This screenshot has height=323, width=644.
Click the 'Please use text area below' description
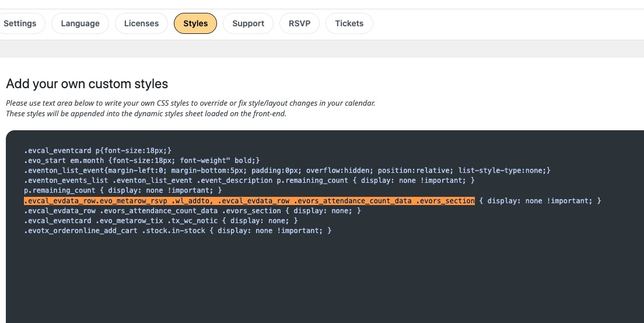point(191,103)
